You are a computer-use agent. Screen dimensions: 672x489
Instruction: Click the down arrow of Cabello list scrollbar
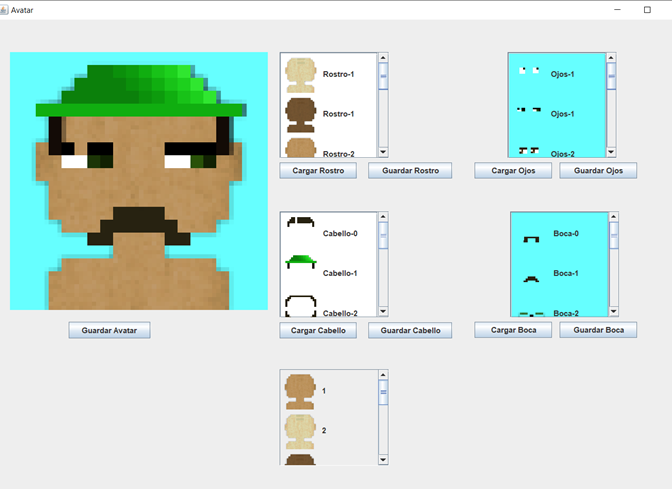point(383,312)
